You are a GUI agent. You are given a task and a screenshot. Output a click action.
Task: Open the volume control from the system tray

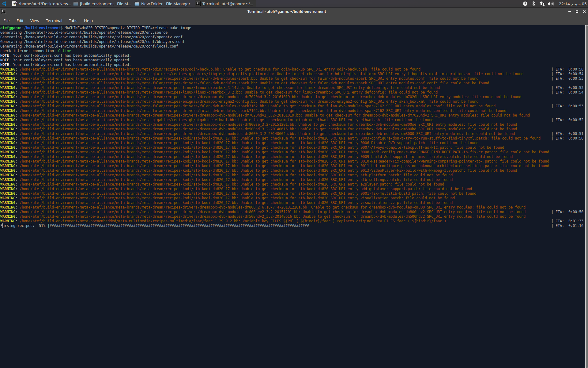click(x=551, y=4)
